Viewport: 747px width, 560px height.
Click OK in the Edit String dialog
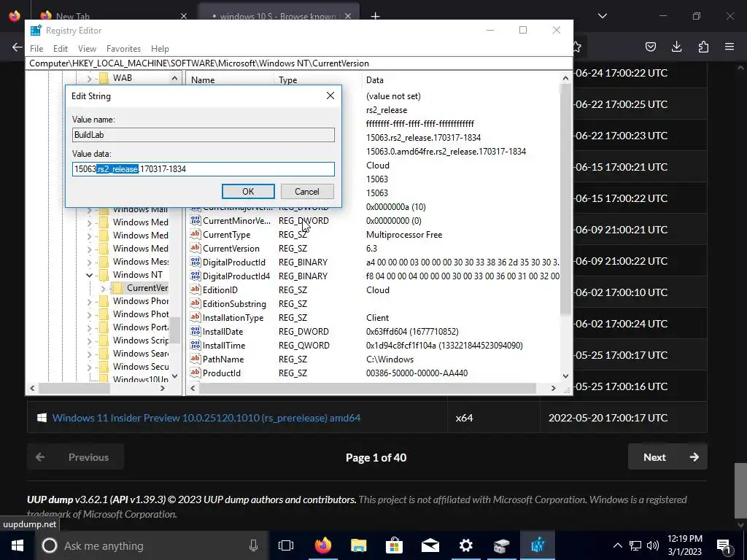[x=248, y=192]
